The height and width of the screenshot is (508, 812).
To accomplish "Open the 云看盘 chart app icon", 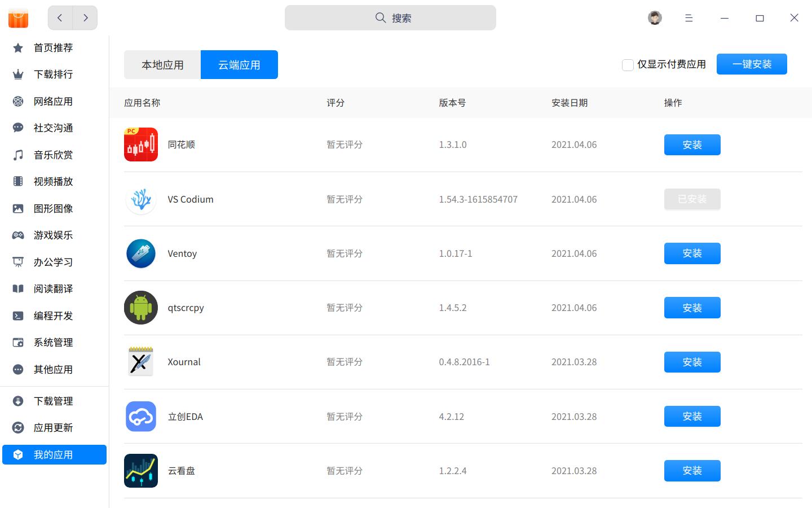I will (141, 471).
